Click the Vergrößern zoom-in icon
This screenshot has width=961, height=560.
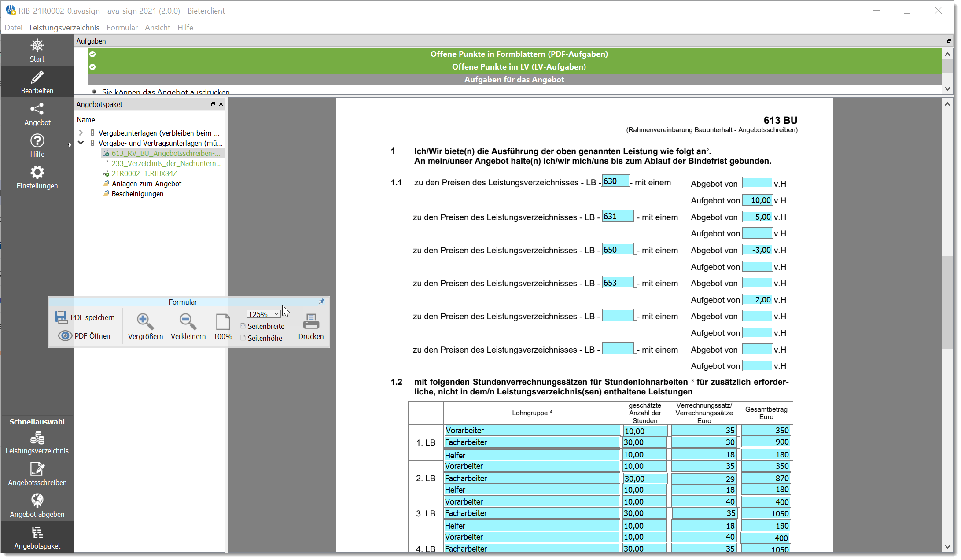(x=145, y=322)
